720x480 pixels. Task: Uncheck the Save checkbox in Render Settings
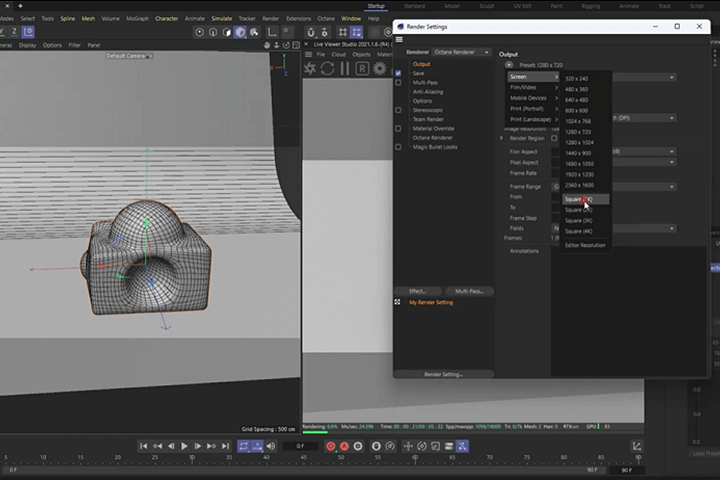398,73
